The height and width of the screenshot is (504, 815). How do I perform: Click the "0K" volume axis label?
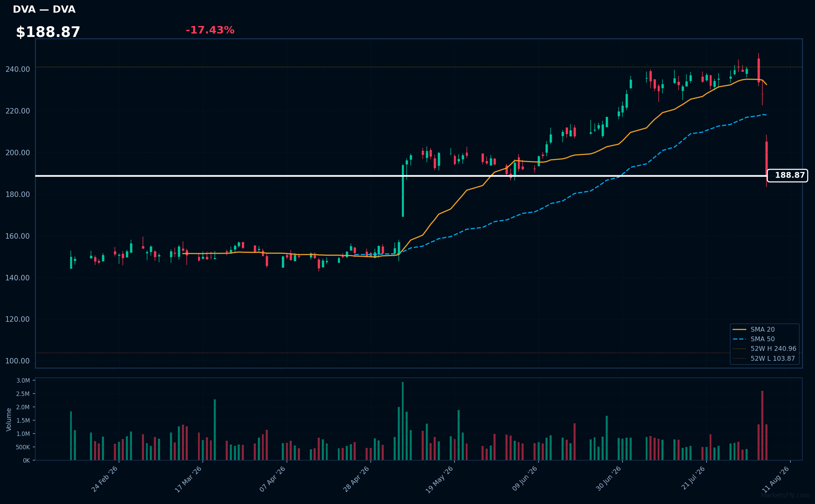[x=26, y=461]
